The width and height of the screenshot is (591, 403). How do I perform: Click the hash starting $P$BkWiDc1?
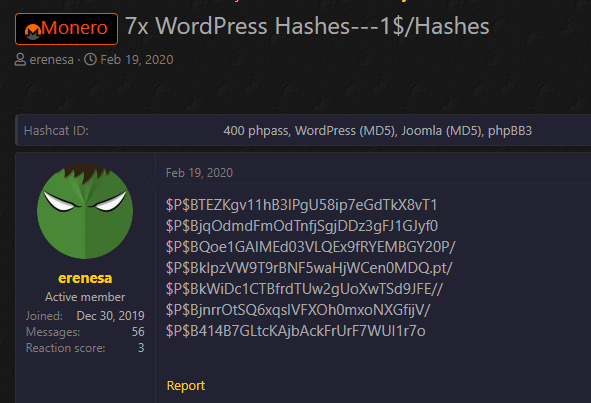pyautogui.click(x=305, y=289)
